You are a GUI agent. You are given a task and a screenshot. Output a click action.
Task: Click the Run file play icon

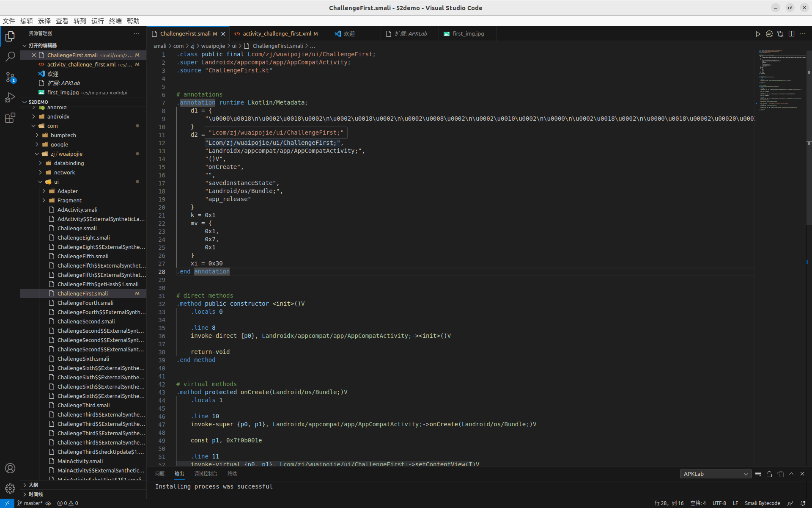point(758,34)
